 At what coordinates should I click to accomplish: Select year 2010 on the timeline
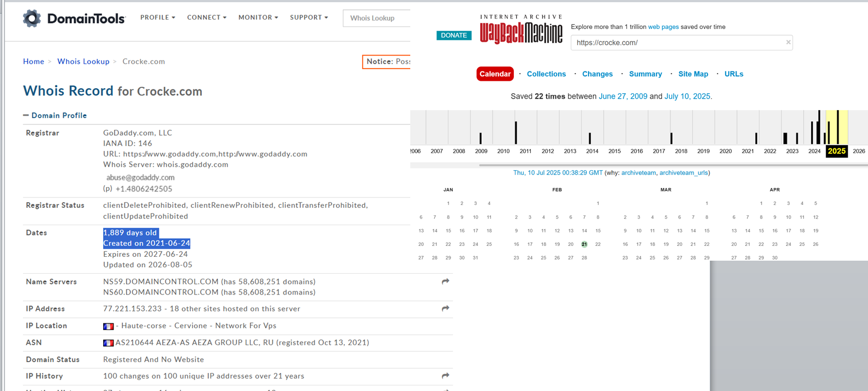(x=503, y=151)
